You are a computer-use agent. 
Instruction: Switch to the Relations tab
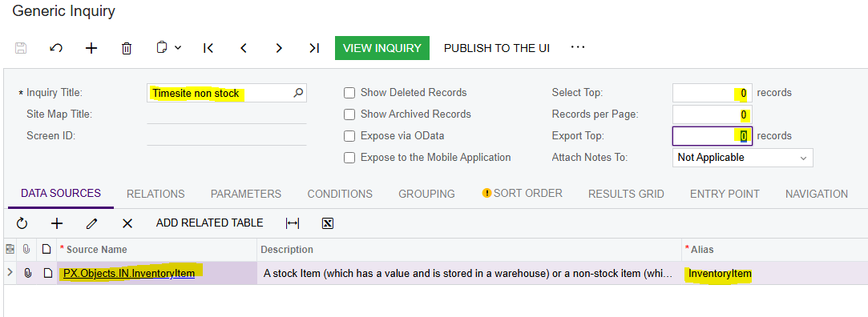click(x=155, y=195)
